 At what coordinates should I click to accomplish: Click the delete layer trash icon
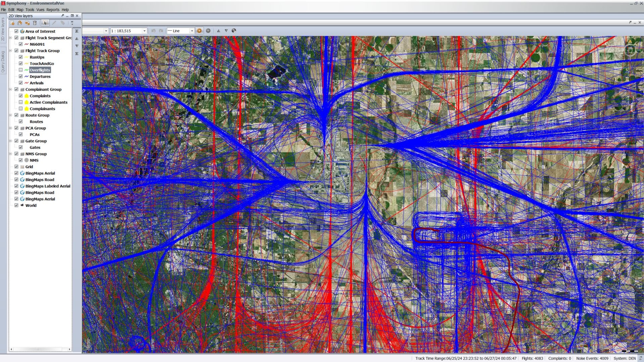click(x=35, y=23)
